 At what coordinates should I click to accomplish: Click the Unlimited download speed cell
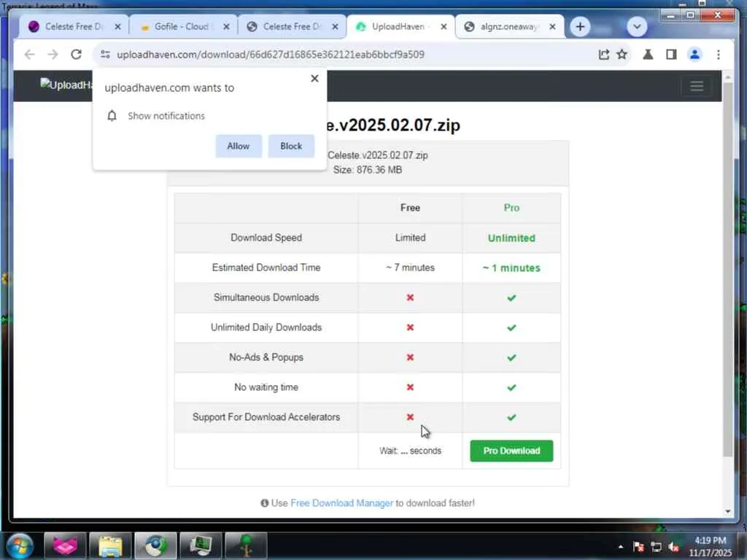tap(511, 238)
